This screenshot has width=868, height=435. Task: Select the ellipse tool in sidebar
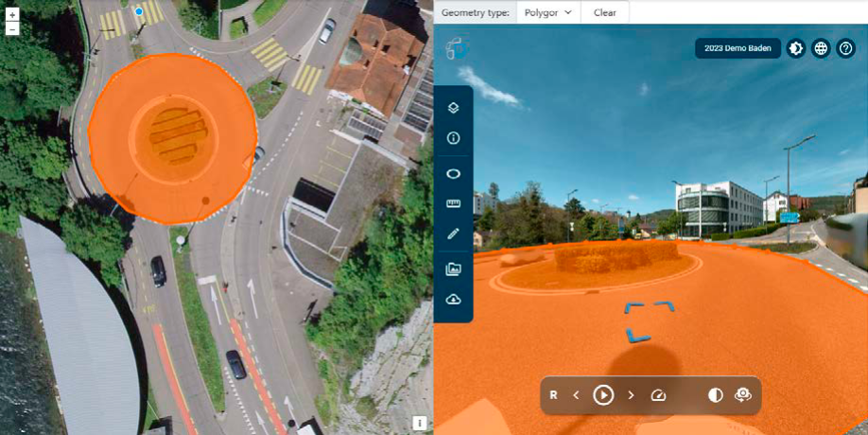point(453,174)
